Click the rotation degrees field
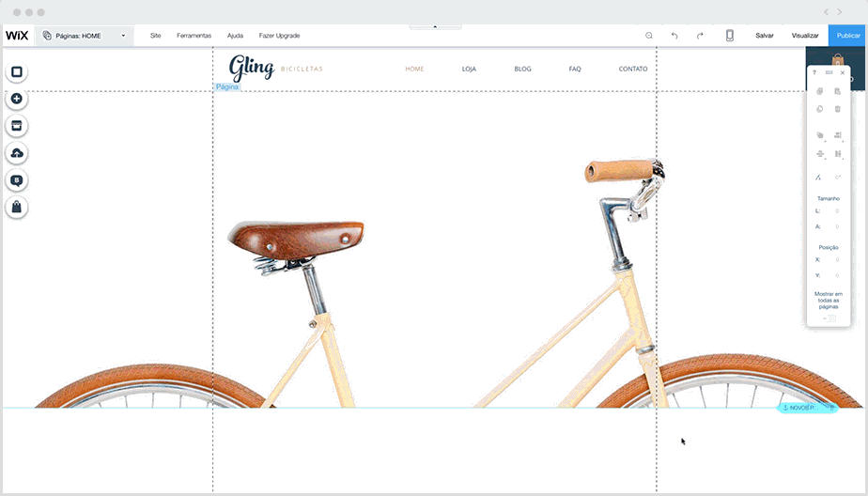 pyautogui.click(x=838, y=178)
